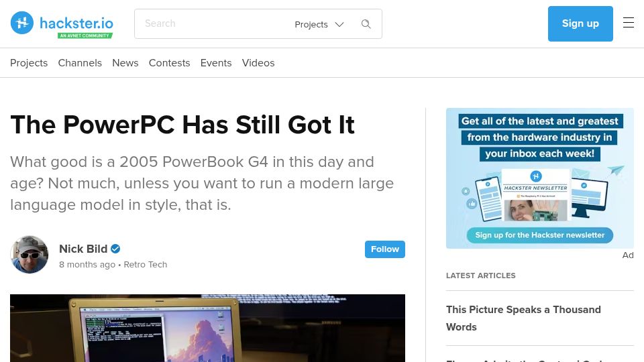Open Nick Bild's profile name link
The height and width of the screenshot is (362, 644).
pos(83,249)
